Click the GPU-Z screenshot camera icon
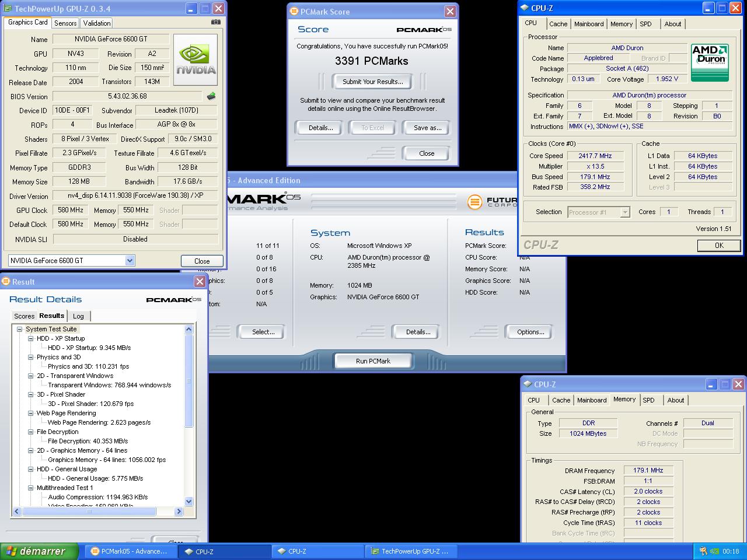The image size is (747, 560). tap(216, 22)
